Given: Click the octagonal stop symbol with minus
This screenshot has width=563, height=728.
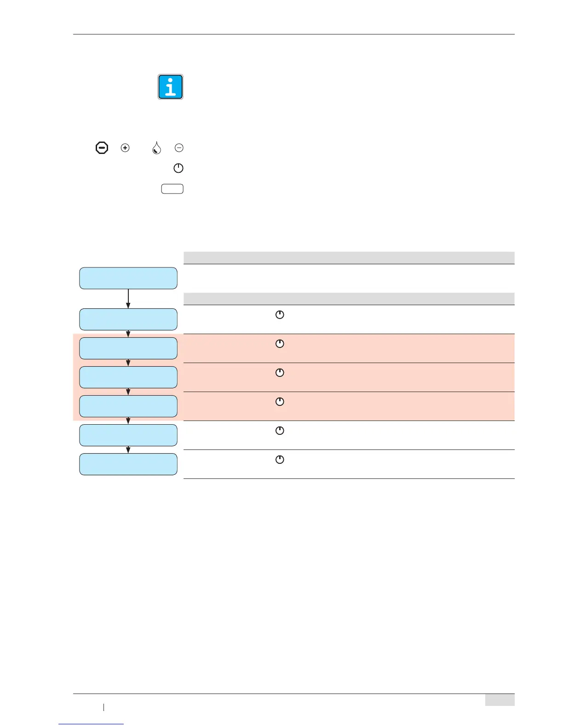Looking at the screenshot, I should (102, 148).
